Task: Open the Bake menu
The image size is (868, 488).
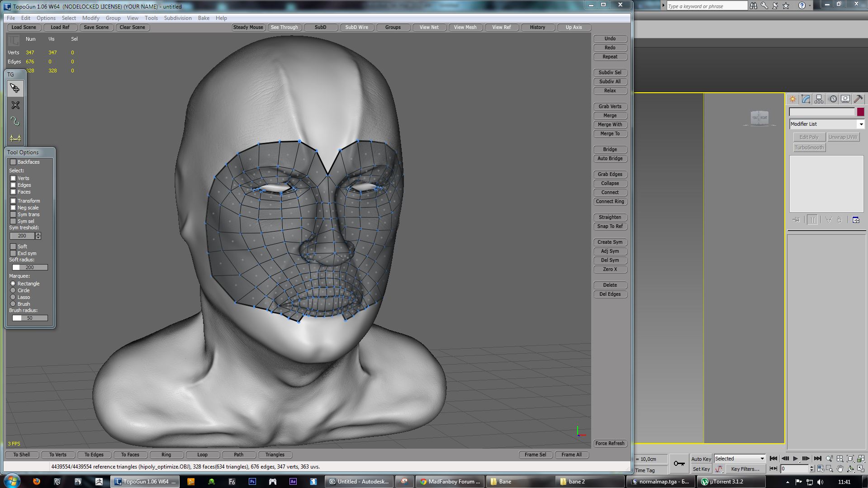Action: 204,18
